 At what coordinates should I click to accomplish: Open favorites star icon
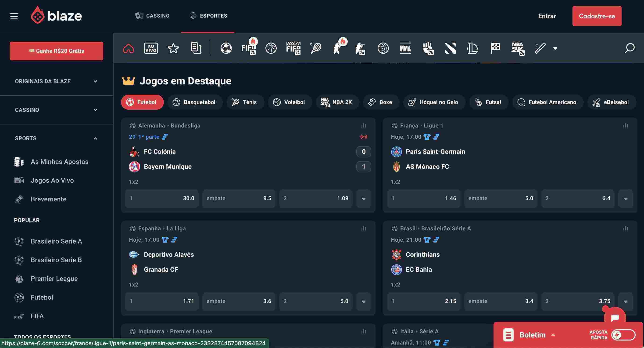(x=173, y=48)
